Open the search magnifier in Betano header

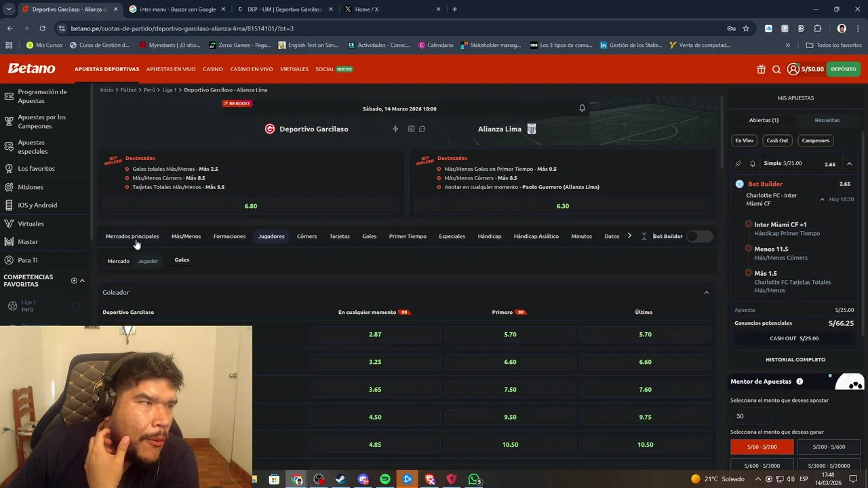[x=776, y=69]
